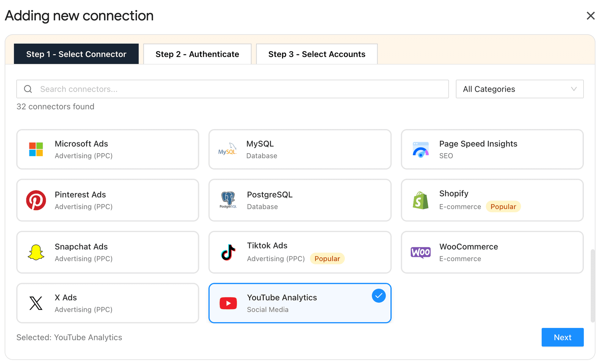Click the Pinterest Ads logo

pos(36,200)
